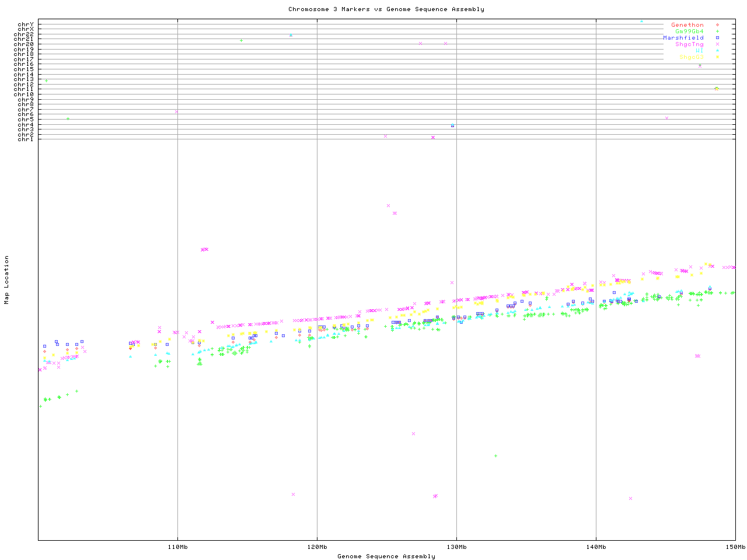Click the cyan WI triangle legend marker
The image size is (747, 560).
click(x=717, y=51)
